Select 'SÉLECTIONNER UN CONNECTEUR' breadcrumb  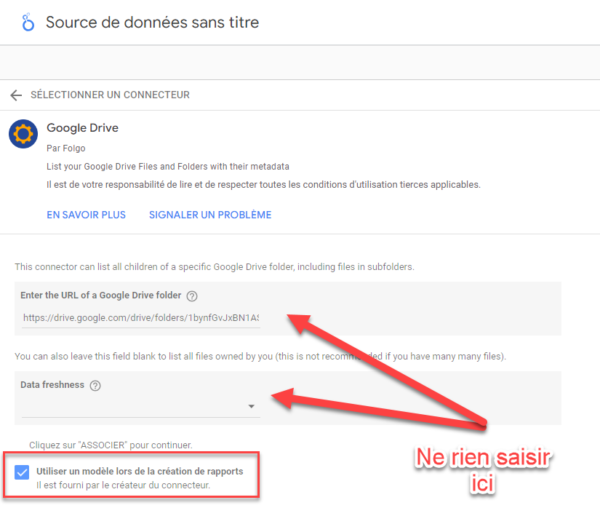tap(110, 95)
